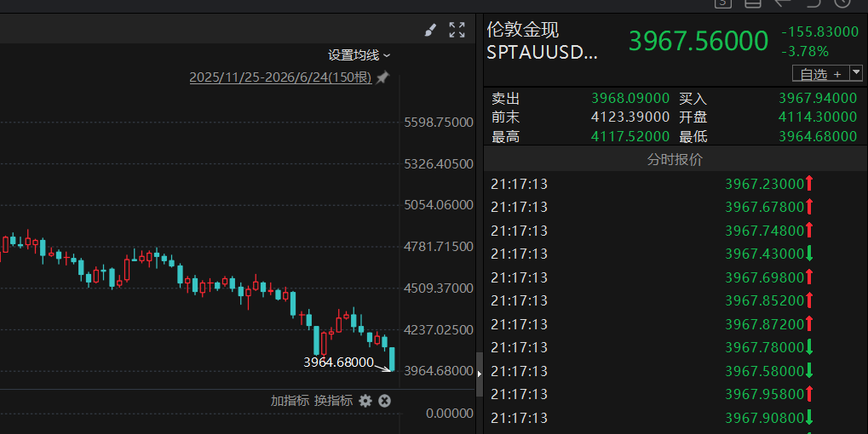Click the 2025/11/25-2026/6/24(150根) date range link
Screen dimensions: 868x434
pyautogui.click(x=280, y=77)
